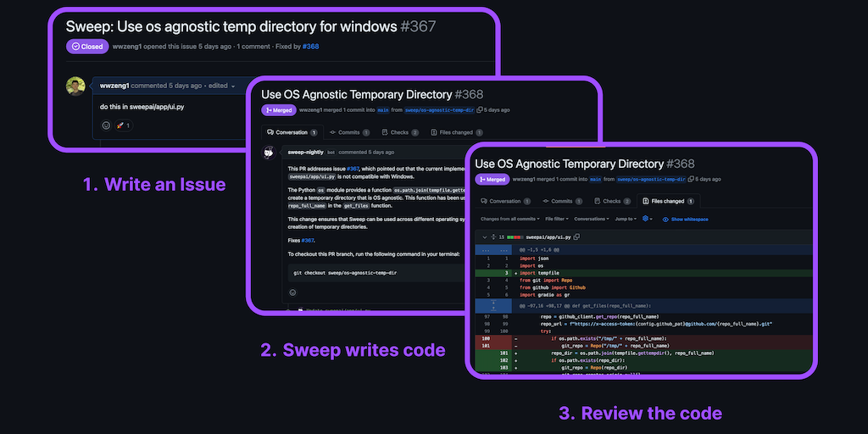
Task: Click the sweep-nightly bot avatar
Action: (269, 153)
